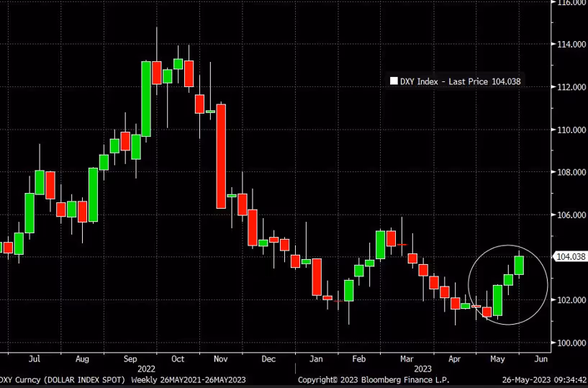Click the Mar month label
Viewport: 588px width, 388px height.
coord(407,358)
